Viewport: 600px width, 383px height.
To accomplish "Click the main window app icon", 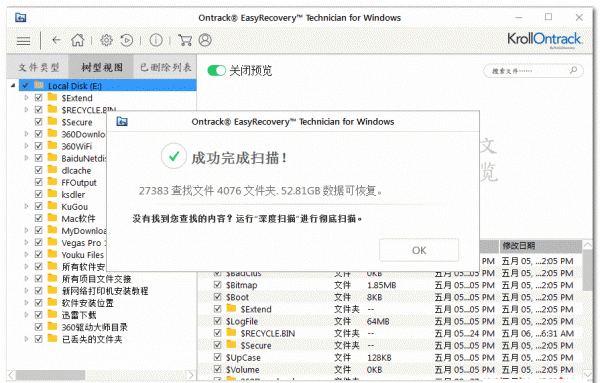I will tap(21, 18).
